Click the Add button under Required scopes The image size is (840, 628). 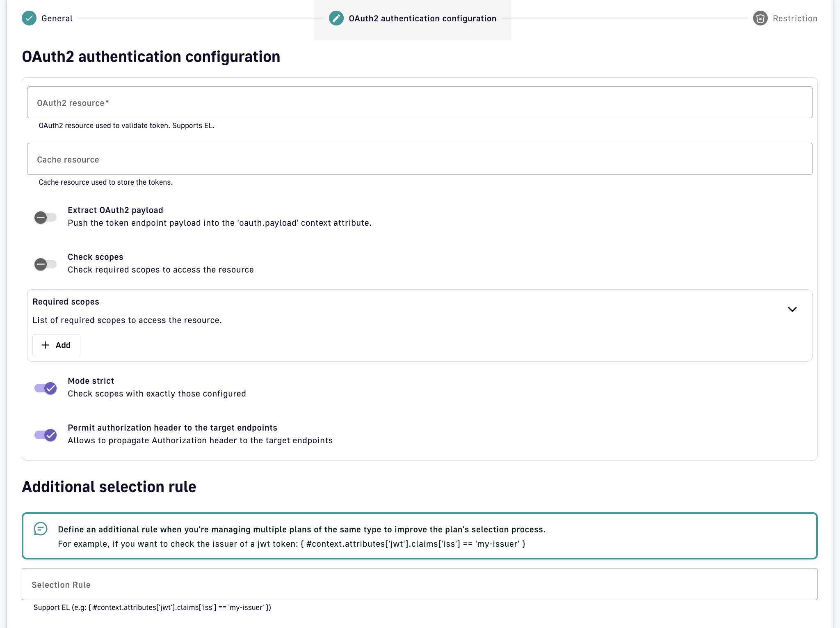[56, 345]
